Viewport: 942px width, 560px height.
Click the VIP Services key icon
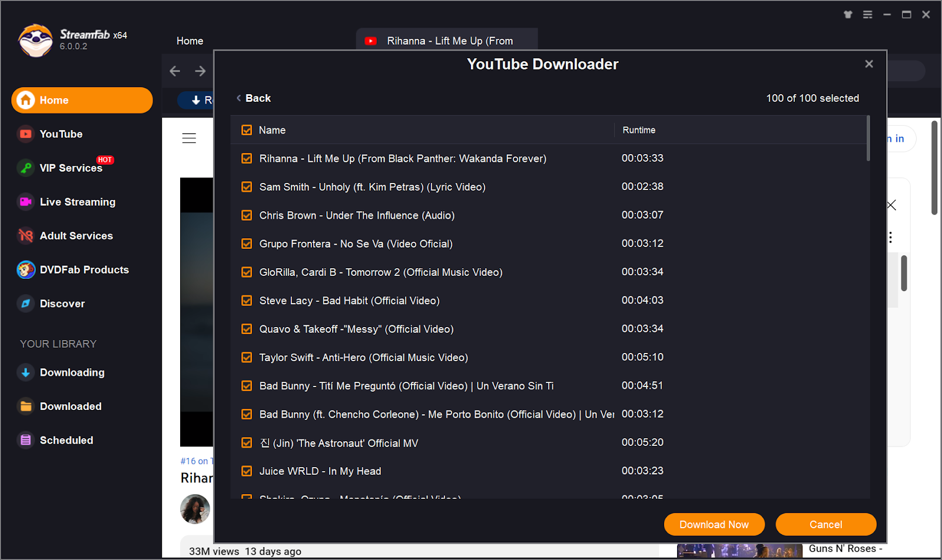[25, 168]
